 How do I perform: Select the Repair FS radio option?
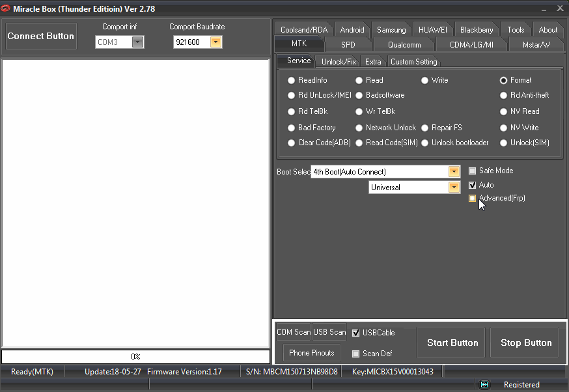tap(424, 128)
